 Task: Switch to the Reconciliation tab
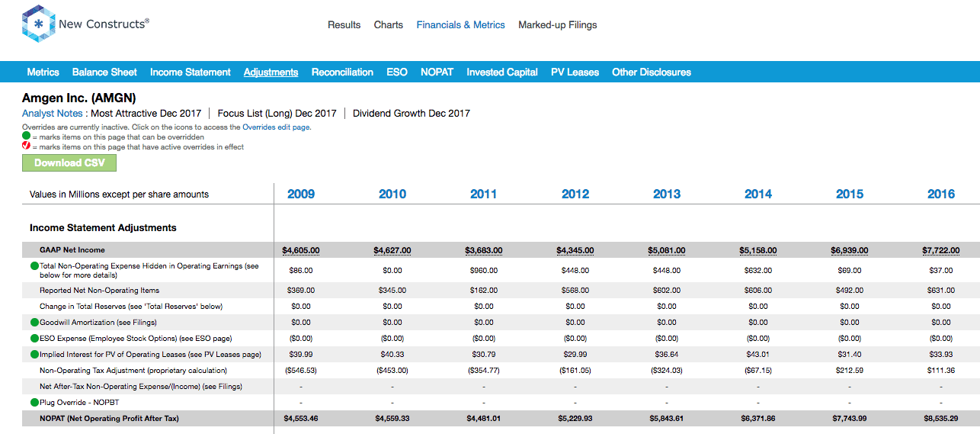(x=342, y=72)
